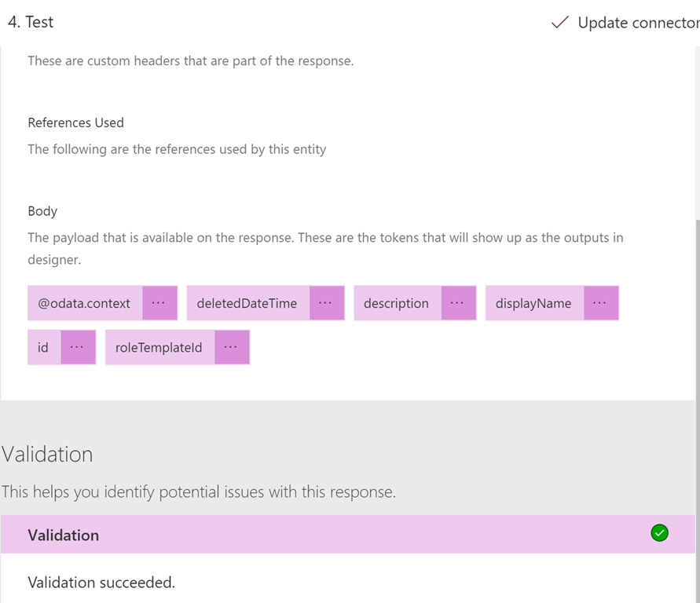The width and height of the screenshot is (700, 603).
Task: Select the @odata.context token label
Action: [85, 303]
